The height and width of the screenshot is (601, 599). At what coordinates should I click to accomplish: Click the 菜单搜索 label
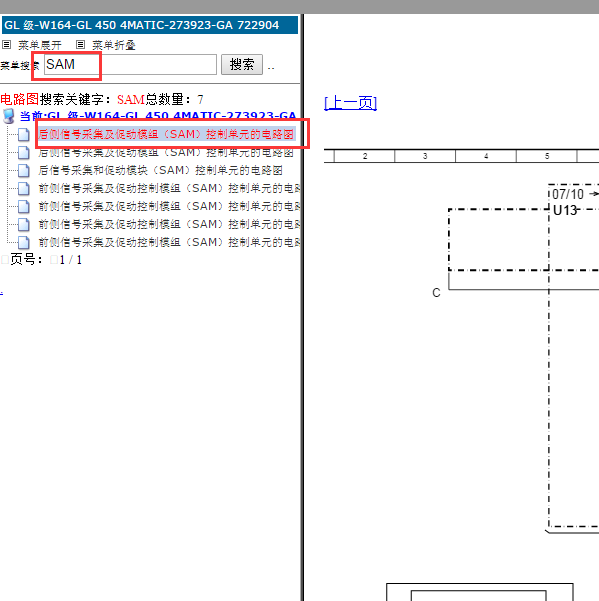[18, 66]
